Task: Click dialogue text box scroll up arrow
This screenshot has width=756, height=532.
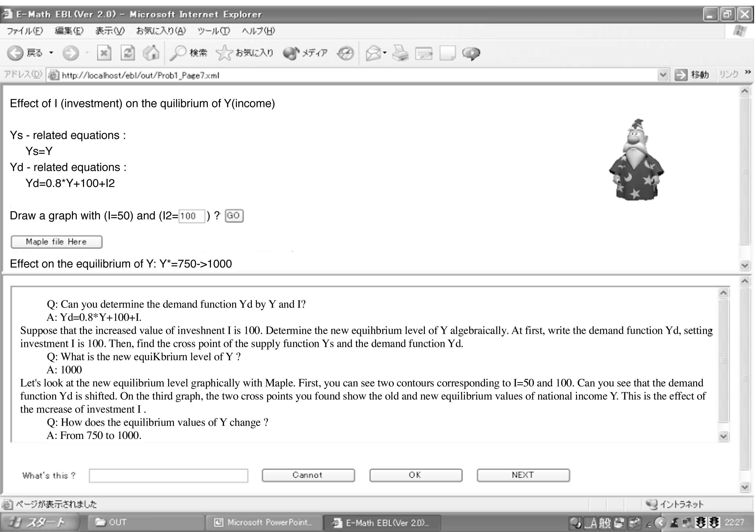Action: click(723, 293)
